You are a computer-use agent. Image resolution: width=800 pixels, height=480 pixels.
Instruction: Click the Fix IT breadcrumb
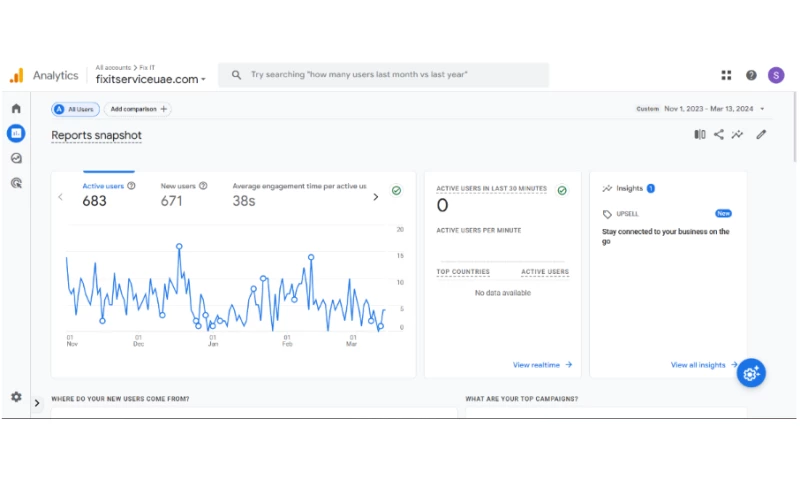pos(147,67)
